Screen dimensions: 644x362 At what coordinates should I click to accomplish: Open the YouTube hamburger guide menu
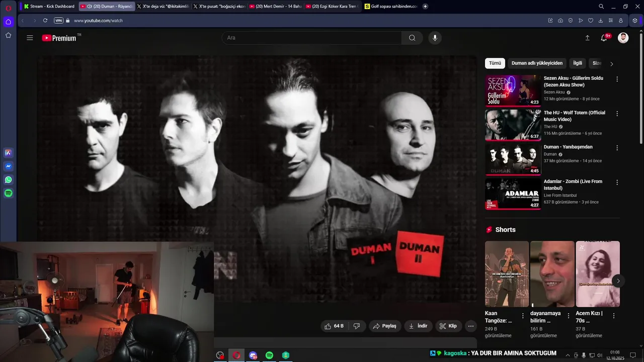30,38
